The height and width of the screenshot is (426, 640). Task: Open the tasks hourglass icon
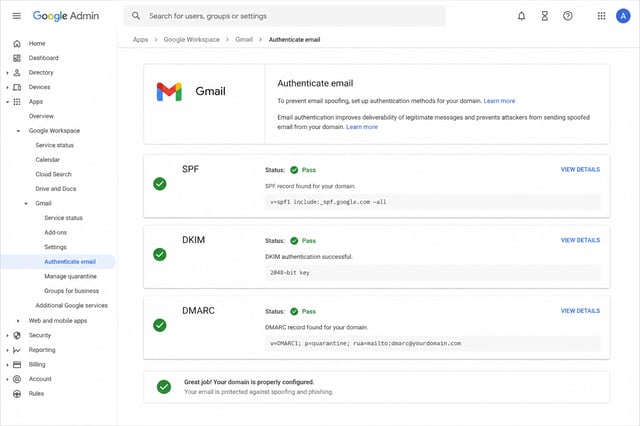544,16
